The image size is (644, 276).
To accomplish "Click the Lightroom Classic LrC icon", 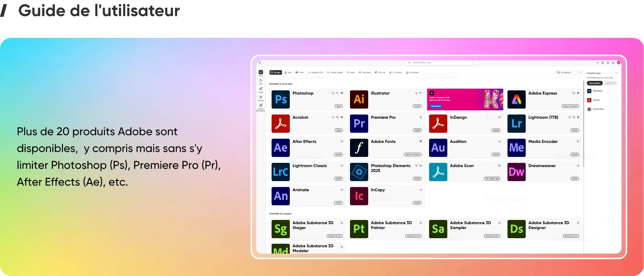I will coord(281,172).
